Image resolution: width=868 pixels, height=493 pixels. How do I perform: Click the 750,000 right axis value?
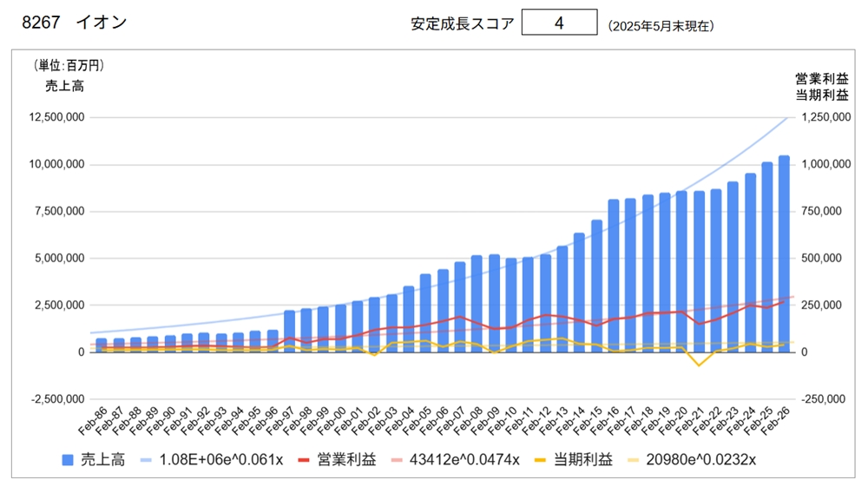click(821, 212)
